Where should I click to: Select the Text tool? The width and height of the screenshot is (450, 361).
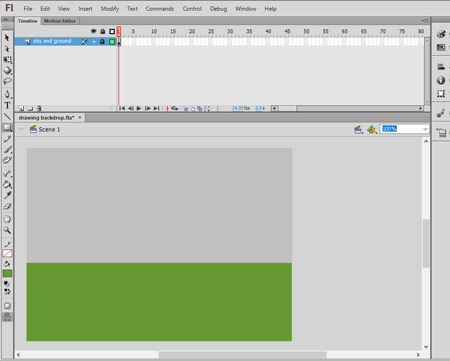[x=7, y=105]
